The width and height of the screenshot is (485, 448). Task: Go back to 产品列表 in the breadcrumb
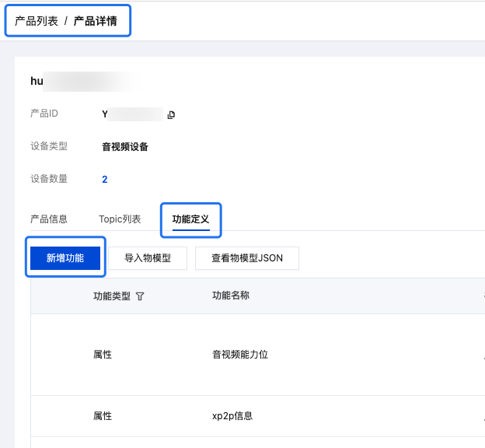point(37,21)
